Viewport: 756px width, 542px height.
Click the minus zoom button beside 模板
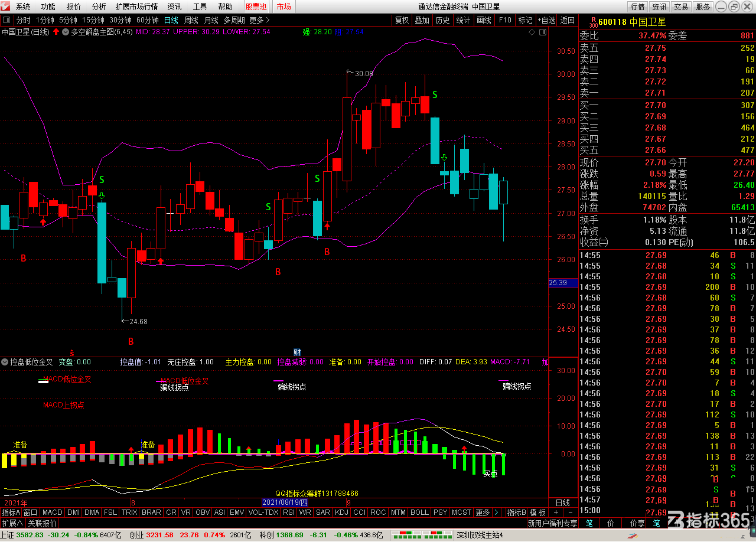tap(569, 512)
